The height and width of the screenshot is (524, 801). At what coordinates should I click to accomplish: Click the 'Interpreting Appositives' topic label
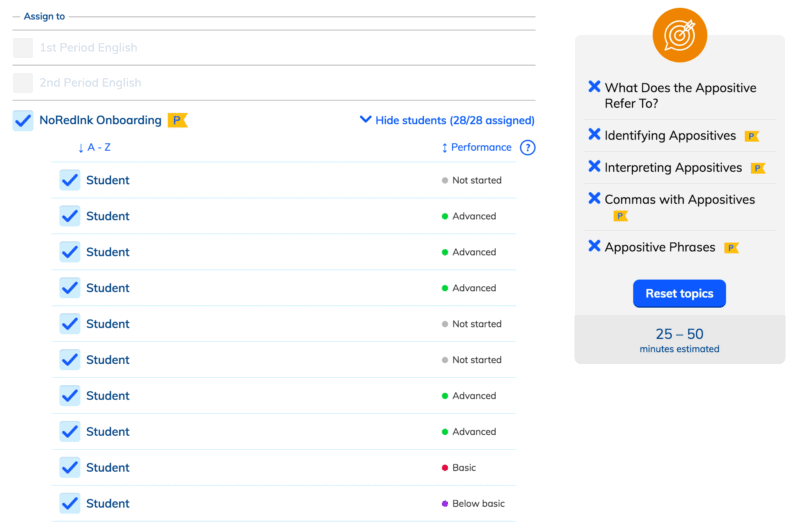click(673, 168)
